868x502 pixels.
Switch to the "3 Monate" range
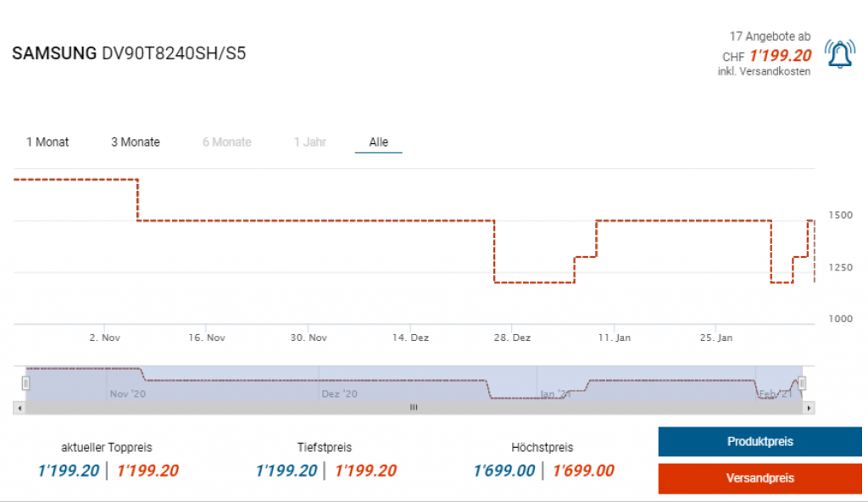136,142
